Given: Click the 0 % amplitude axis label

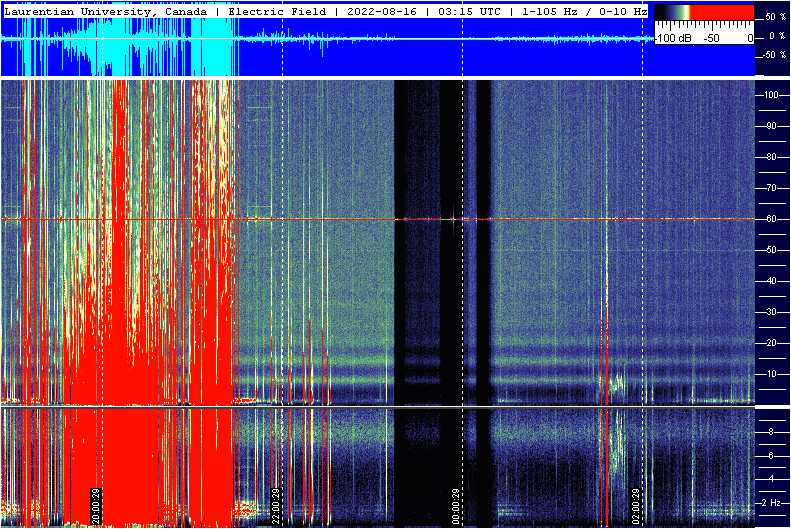Looking at the screenshot, I should [777, 36].
